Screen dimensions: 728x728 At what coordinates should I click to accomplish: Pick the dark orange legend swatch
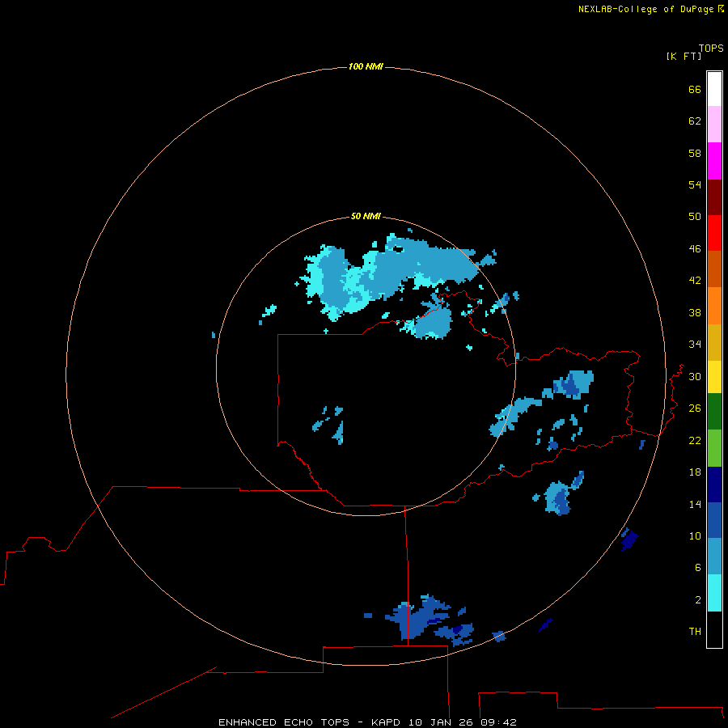coord(714,269)
